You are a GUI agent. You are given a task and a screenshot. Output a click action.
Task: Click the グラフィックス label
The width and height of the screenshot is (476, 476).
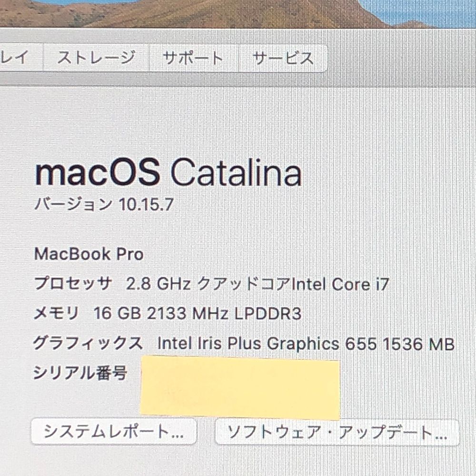click(x=88, y=343)
